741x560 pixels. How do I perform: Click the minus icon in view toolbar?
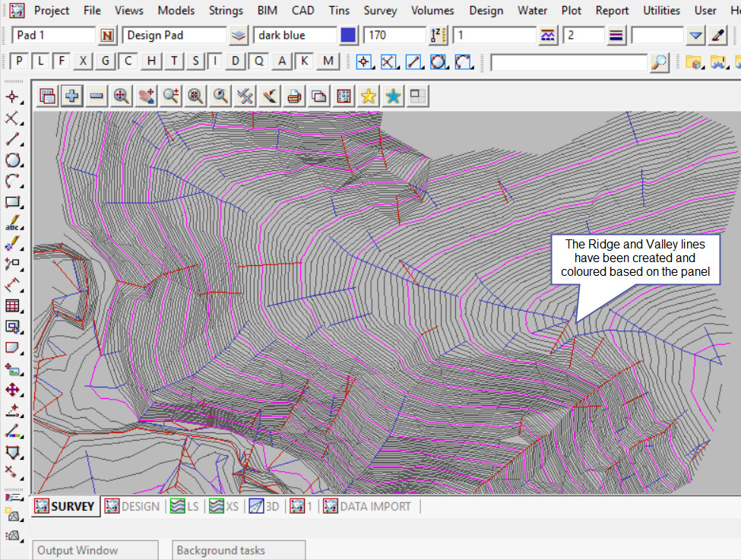[x=97, y=96]
